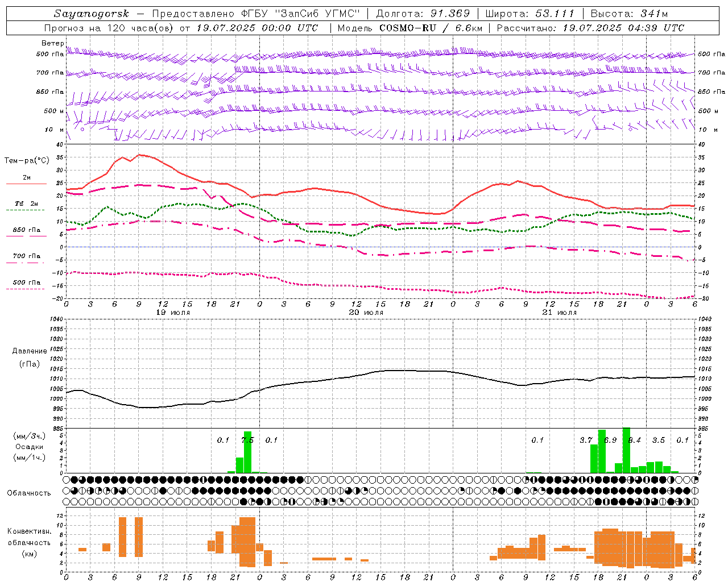Click the 21 июля date label
Screen dimensions: 728x582
[560, 313]
